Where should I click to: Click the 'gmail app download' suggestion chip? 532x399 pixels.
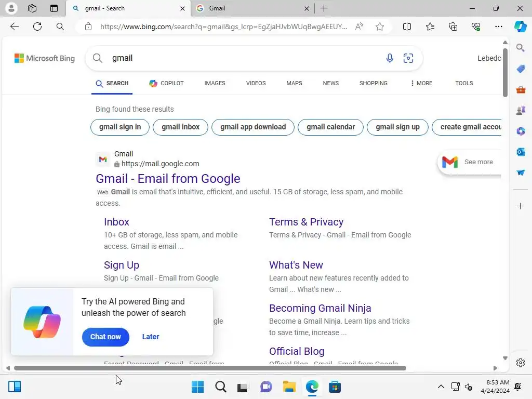pyautogui.click(x=253, y=127)
